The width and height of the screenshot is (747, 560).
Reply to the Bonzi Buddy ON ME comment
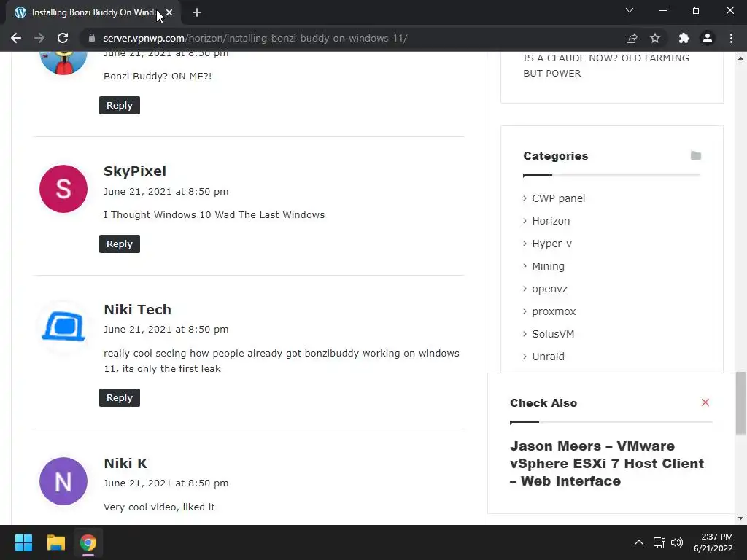click(x=120, y=105)
